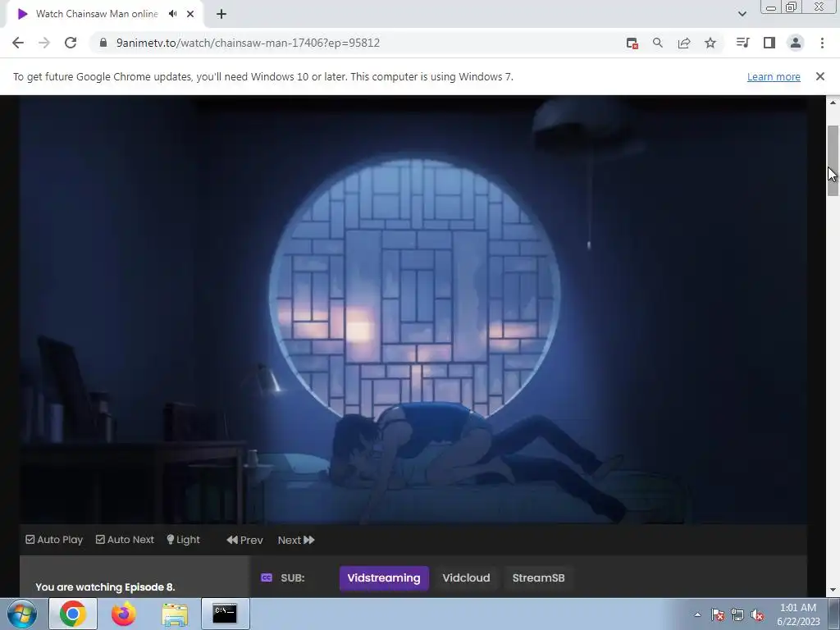This screenshot has height=630, width=840.
Task: Toggle the Auto Play checkbox
Action: click(x=54, y=540)
